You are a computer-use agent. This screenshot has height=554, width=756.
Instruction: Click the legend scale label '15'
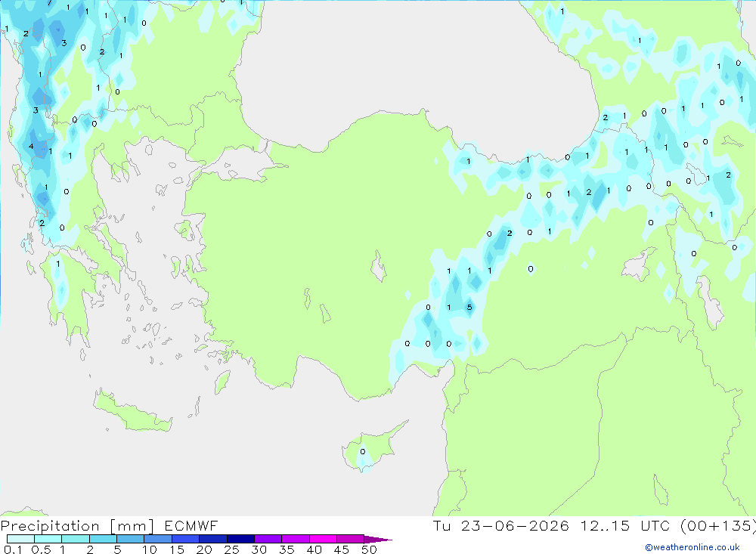[177, 549]
